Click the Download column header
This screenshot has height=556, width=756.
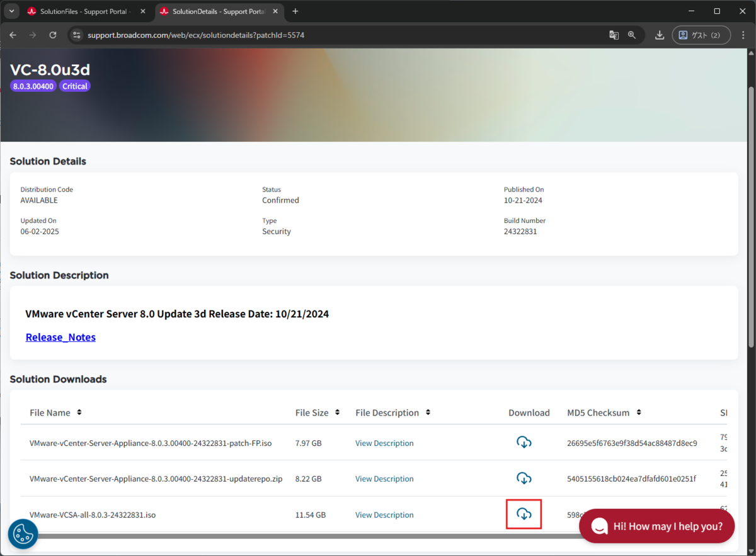(x=529, y=412)
